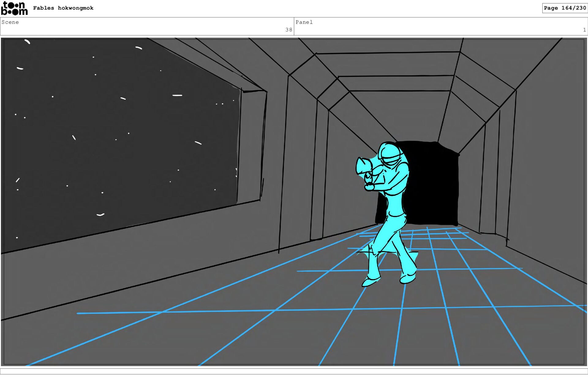Image resolution: width=588 pixels, height=380 pixels.
Task: Click the scene number 38
Action: coord(288,30)
